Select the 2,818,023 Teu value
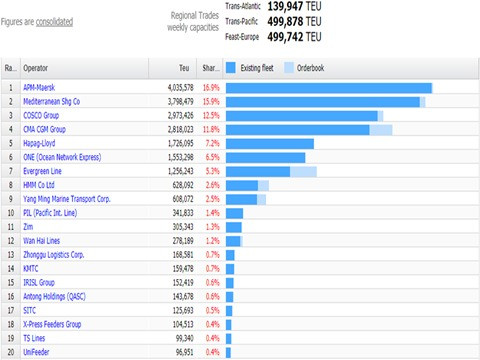 pyautogui.click(x=181, y=129)
